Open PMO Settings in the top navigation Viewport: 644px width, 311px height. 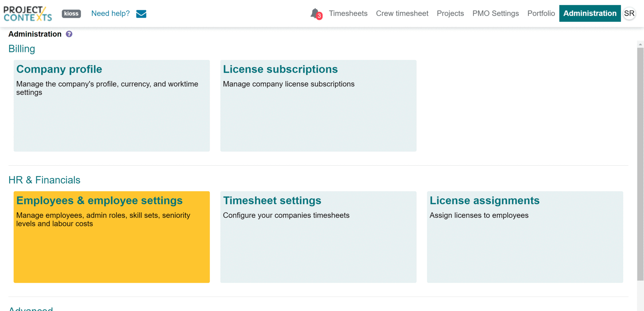[495, 13]
